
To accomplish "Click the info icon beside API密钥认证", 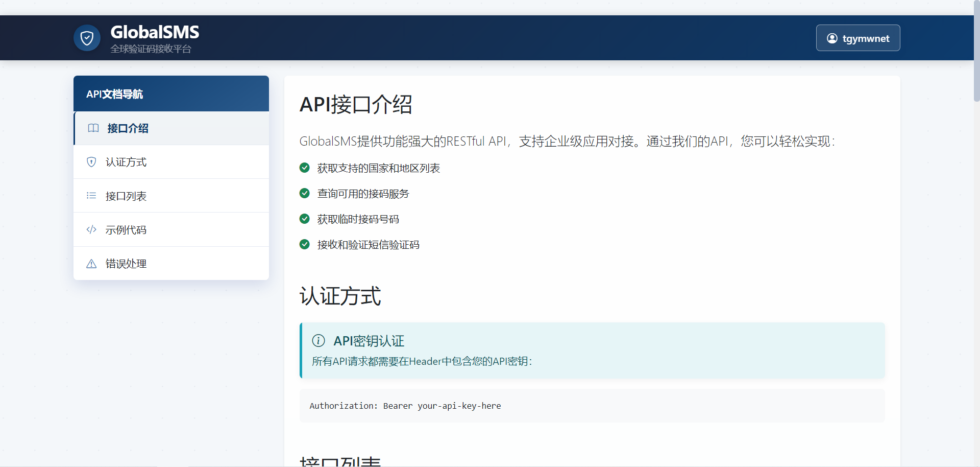I will (x=318, y=341).
